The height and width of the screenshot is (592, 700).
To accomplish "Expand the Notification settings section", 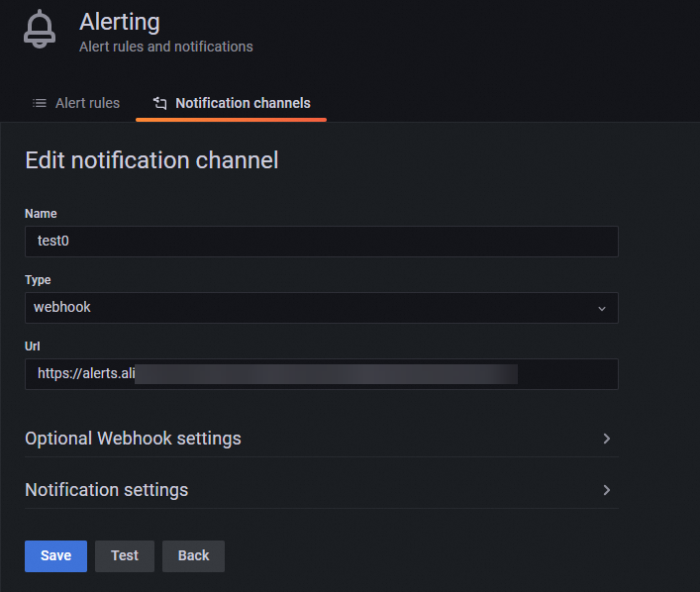I will [x=107, y=490].
